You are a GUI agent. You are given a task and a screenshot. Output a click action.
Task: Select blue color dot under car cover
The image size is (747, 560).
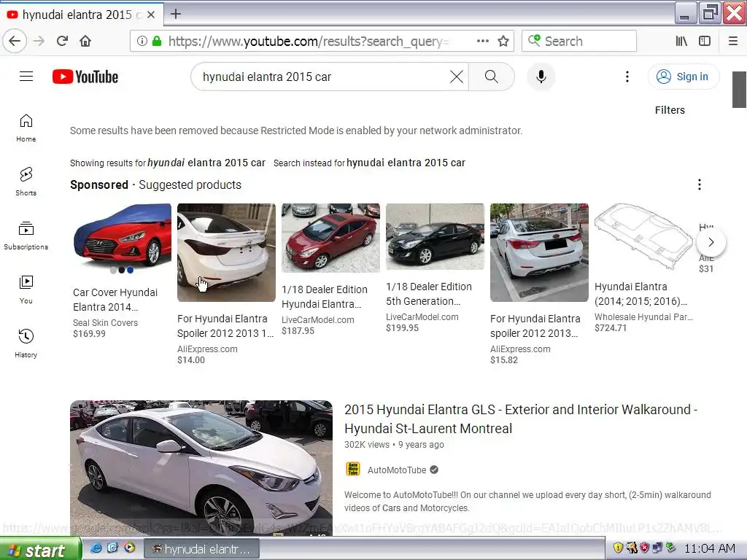pyautogui.click(x=130, y=270)
